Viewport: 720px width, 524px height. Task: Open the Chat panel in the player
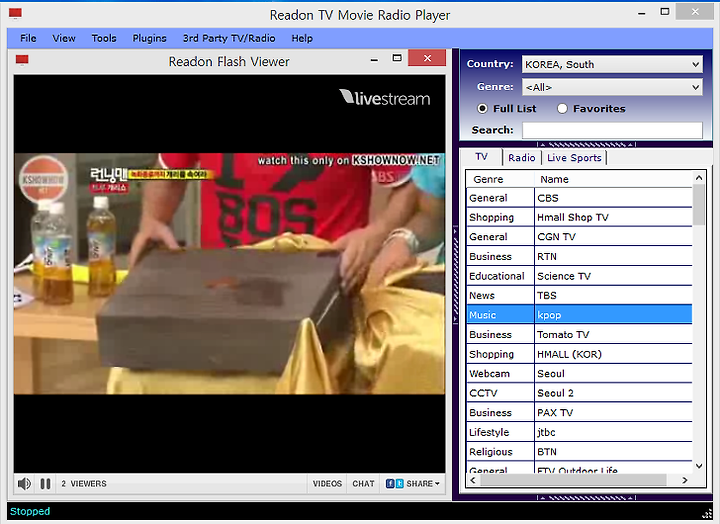pos(363,484)
